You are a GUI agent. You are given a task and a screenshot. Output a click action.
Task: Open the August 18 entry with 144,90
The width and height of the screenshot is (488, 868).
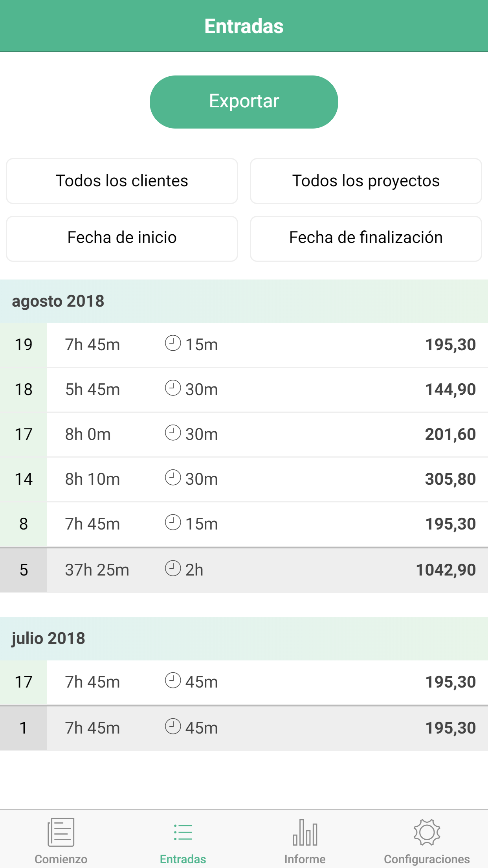(267, 390)
